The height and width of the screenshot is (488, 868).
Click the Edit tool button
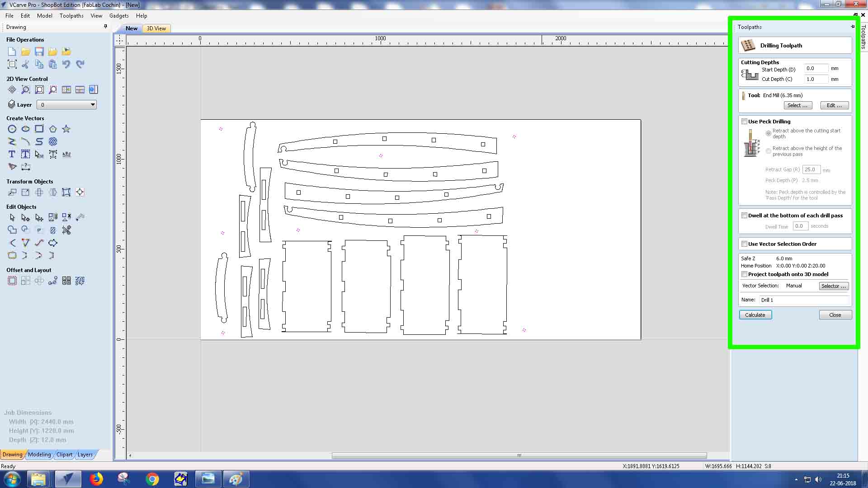(834, 105)
